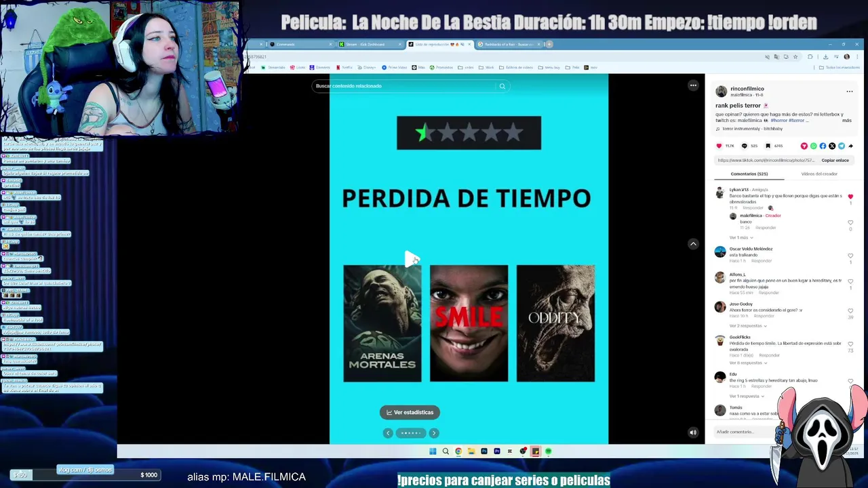Share to X icon
This screenshot has height=488, width=868.
coord(832,146)
